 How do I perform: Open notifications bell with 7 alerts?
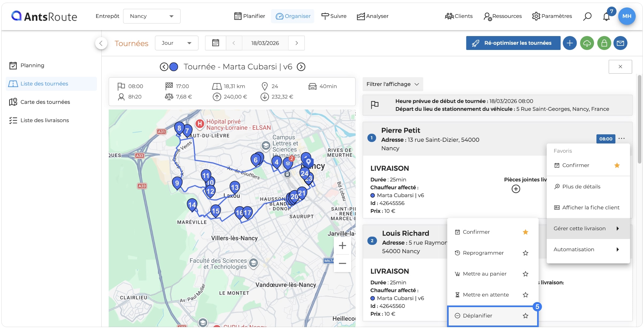(x=606, y=17)
